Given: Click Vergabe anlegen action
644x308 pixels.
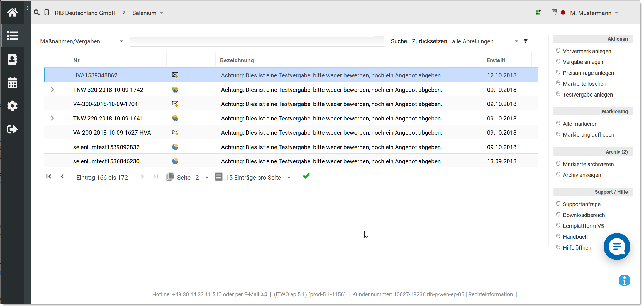Looking at the screenshot, I should 583,62.
